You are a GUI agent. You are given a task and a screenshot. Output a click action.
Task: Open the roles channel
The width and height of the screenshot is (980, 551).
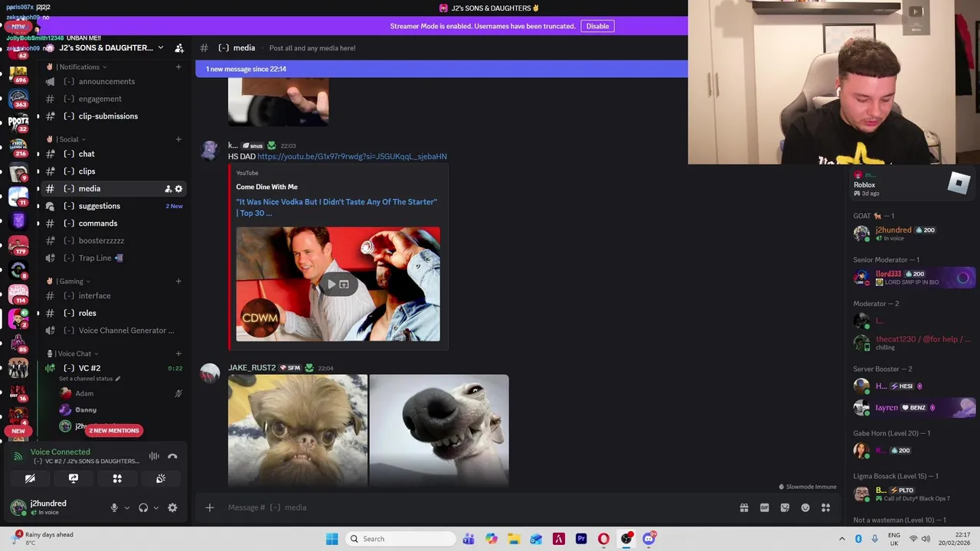click(x=113, y=313)
